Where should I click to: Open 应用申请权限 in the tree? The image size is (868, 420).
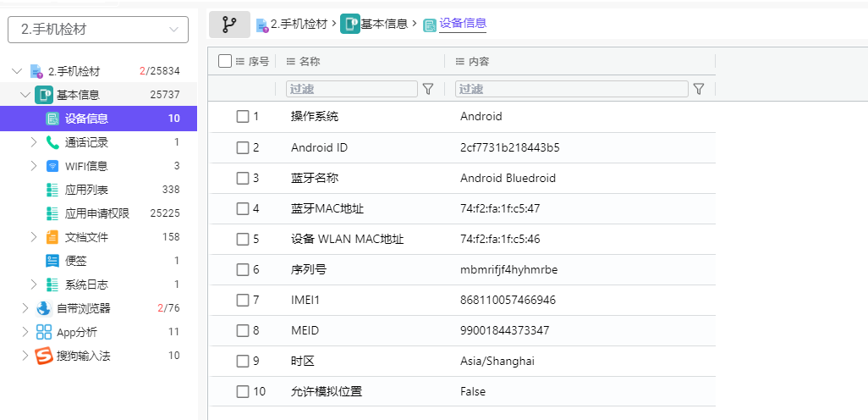[x=96, y=213]
